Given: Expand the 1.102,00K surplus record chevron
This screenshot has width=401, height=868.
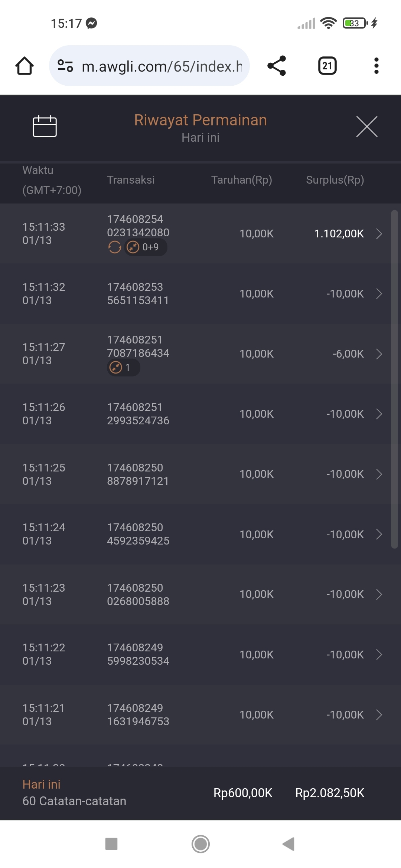Looking at the screenshot, I should (x=379, y=234).
